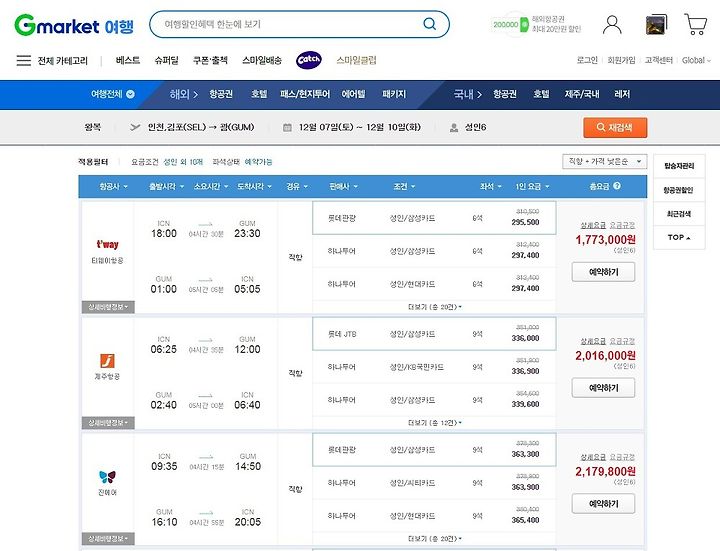Viewport: 720px width, 551px height.
Task: Click the orange 재검색 button
Action: tap(615, 128)
